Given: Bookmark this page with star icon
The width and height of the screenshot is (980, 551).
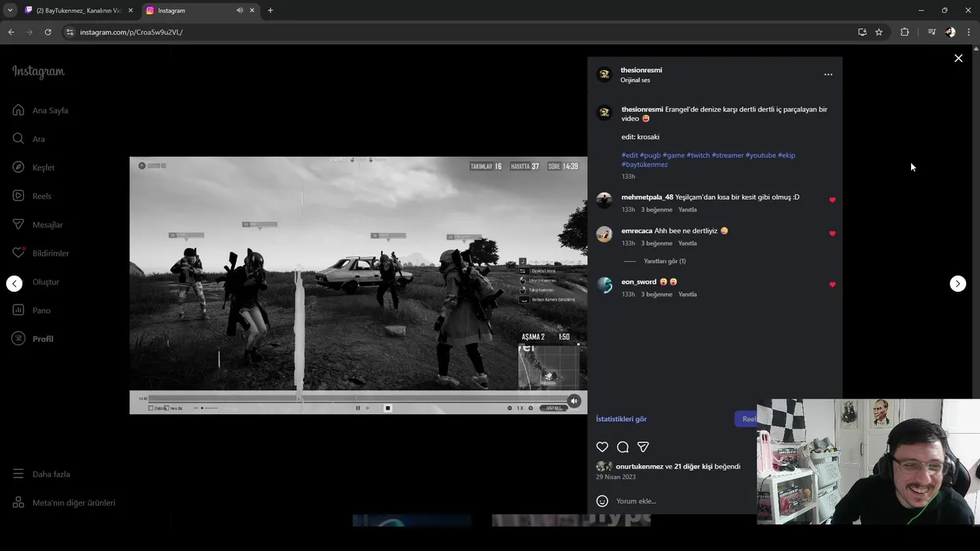Looking at the screenshot, I should [x=879, y=32].
